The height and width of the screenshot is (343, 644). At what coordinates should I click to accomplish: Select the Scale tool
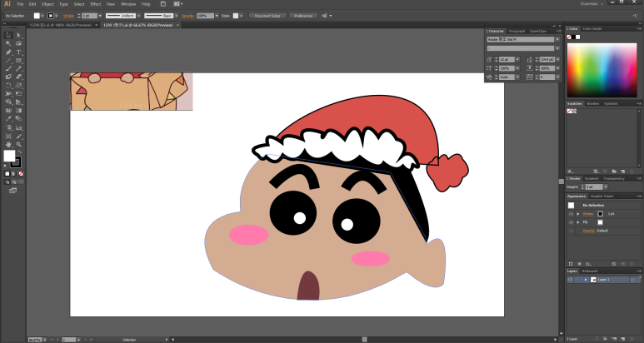point(18,86)
